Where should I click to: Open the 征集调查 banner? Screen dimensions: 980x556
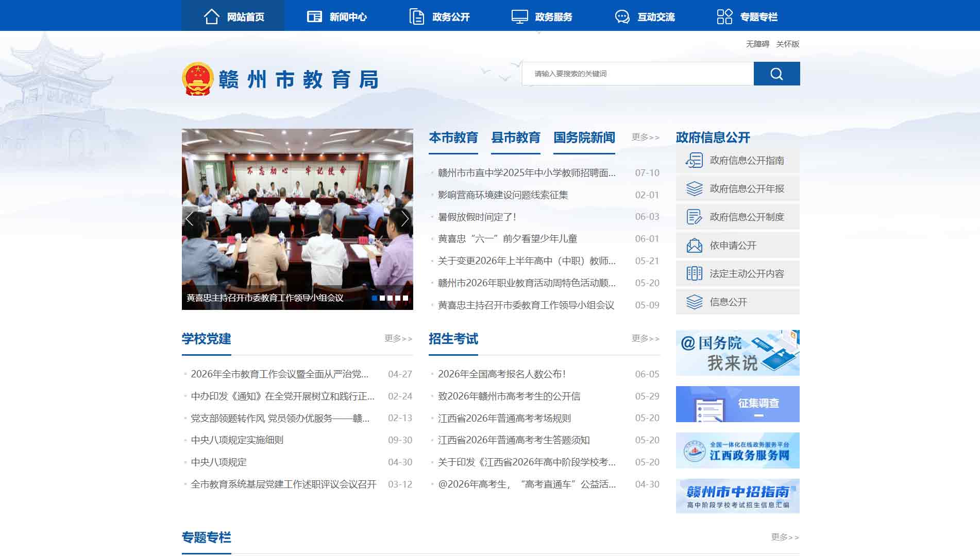pyautogui.click(x=738, y=404)
